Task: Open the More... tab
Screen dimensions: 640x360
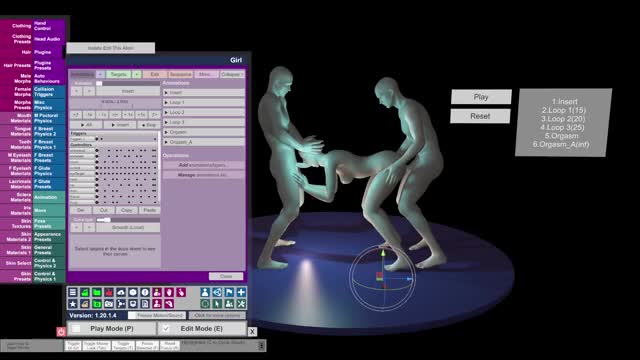Action: 206,75
